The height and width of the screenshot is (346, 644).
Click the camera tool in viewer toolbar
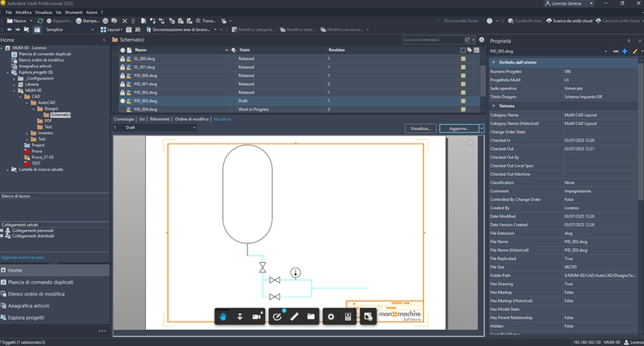point(257,316)
